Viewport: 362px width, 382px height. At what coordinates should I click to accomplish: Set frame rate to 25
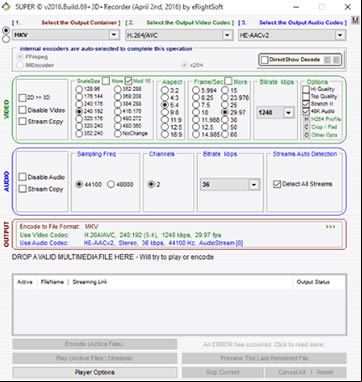click(225, 105)
